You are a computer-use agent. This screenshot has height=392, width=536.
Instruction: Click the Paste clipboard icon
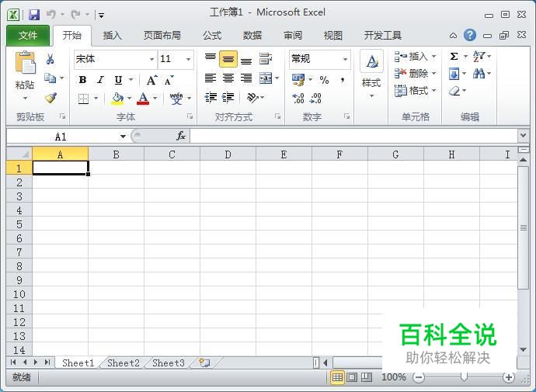pos(25,62)
